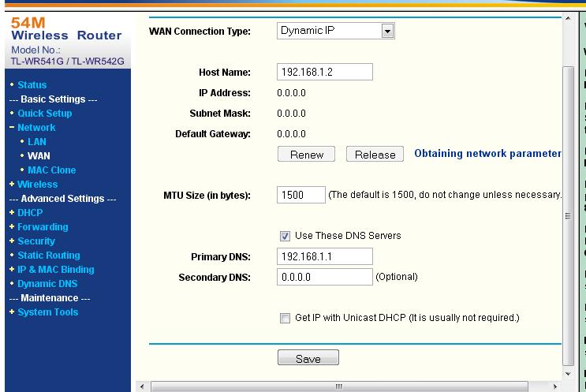Click the vertical scrollbar up arrow
586x392 pixels.
click(x=568, y=18)
